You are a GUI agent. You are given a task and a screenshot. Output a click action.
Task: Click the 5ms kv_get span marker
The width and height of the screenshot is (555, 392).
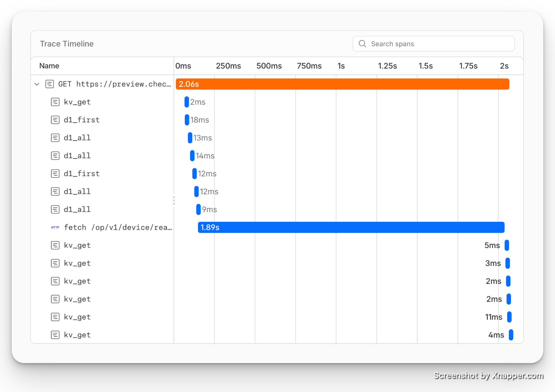[x=507, y=245]
